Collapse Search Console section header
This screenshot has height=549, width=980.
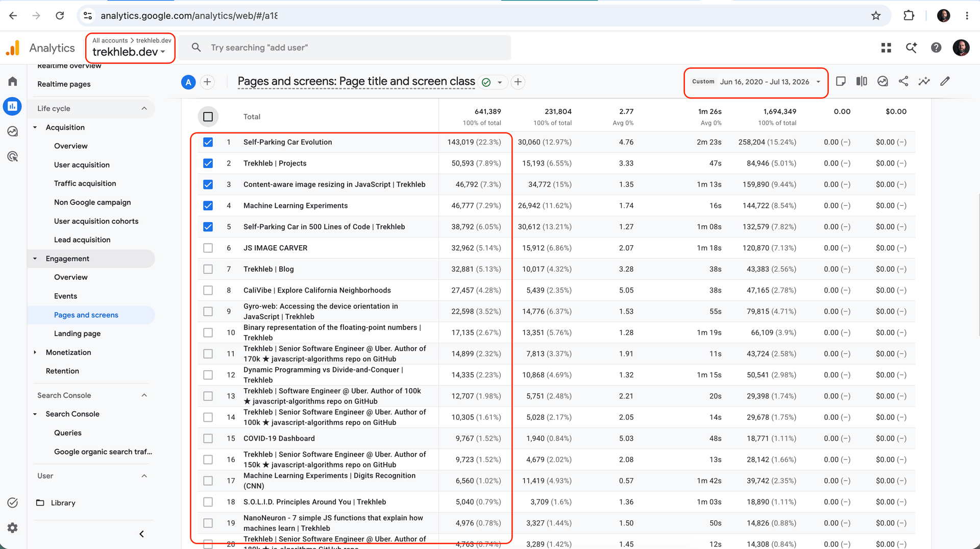pyautogui.click(x=144, y=395)
